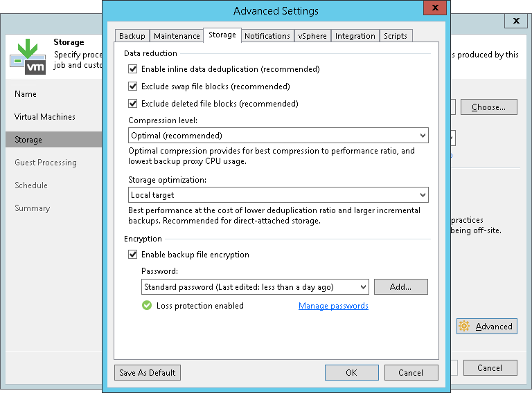Go to the Notifications tab
This screenshot has height=393, width=532.
pyautogui.click(x=267, y=36)
